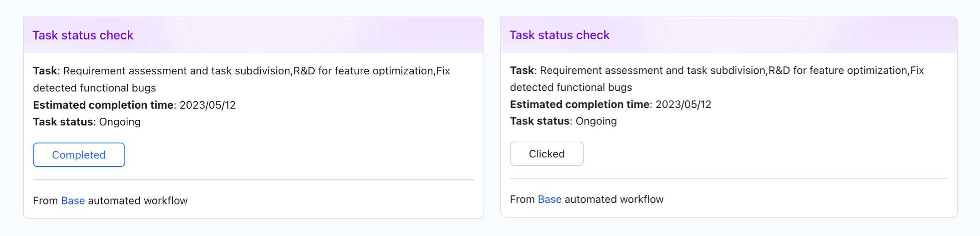Click the bold "Task status" label in the right card

coord(539,121)
